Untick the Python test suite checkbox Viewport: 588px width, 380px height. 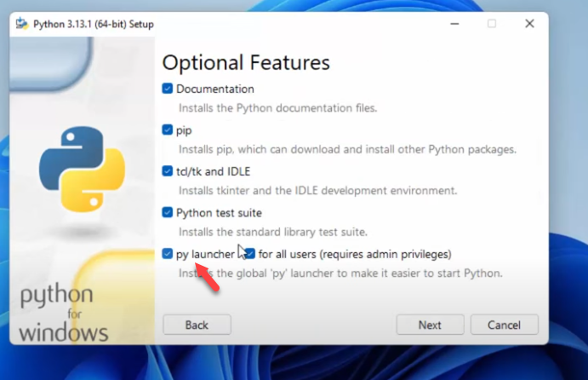pos(168,213)
